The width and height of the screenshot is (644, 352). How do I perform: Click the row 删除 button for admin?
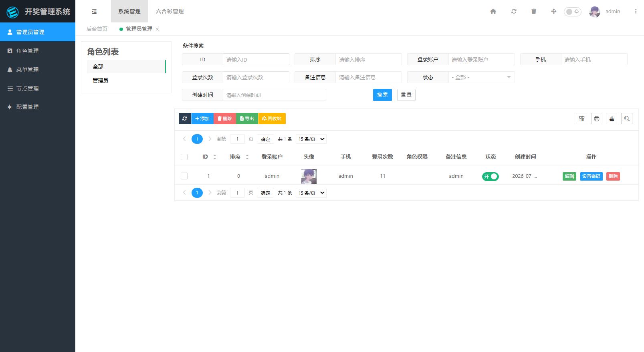click(x=613, y=176)
